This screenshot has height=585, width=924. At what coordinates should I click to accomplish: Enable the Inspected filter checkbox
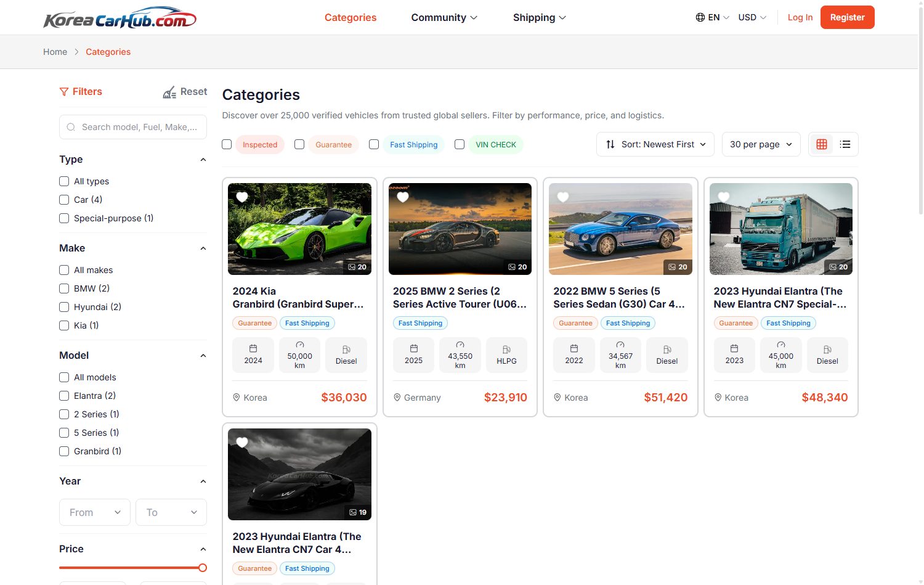(x=227, y=144)
